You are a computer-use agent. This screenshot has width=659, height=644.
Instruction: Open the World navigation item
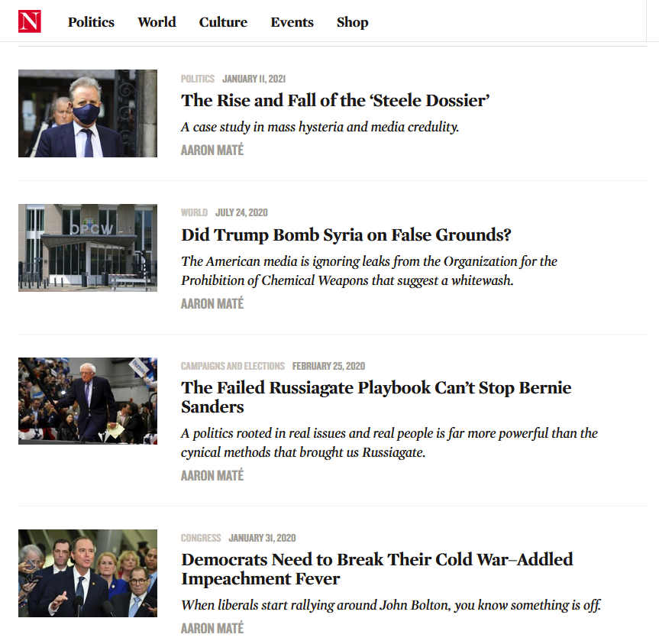157,22
